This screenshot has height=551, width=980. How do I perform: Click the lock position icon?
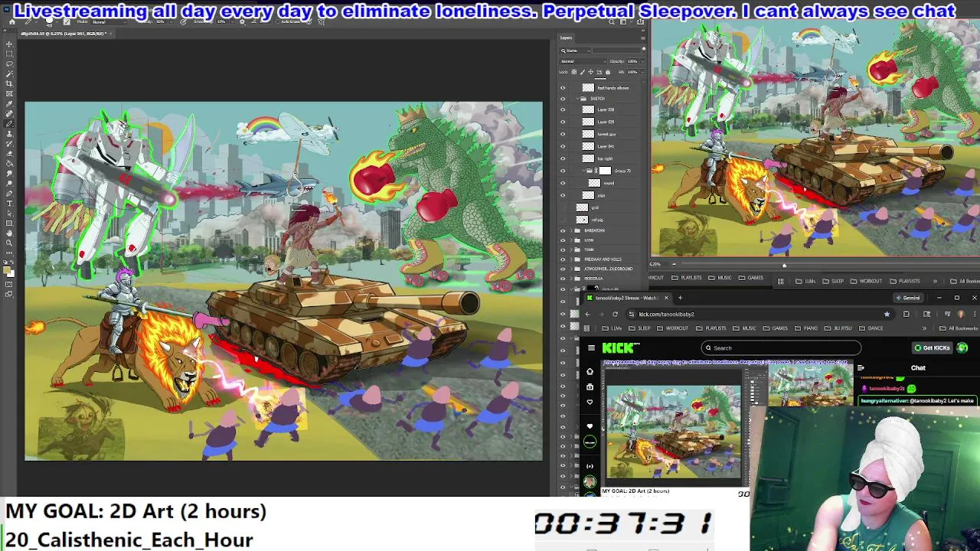[591, 72]
